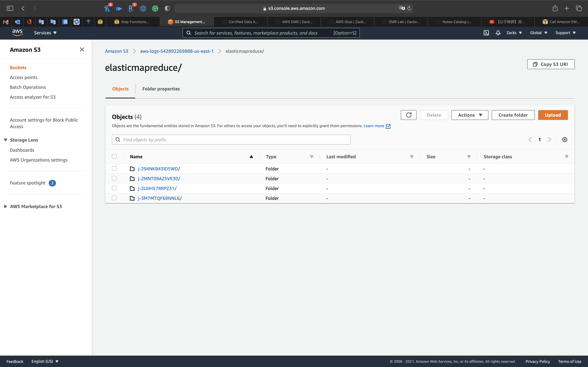Viewport: 588px width, 367px height.
Task: Click the AWS logo home icon
Action: tap(17, 33)
